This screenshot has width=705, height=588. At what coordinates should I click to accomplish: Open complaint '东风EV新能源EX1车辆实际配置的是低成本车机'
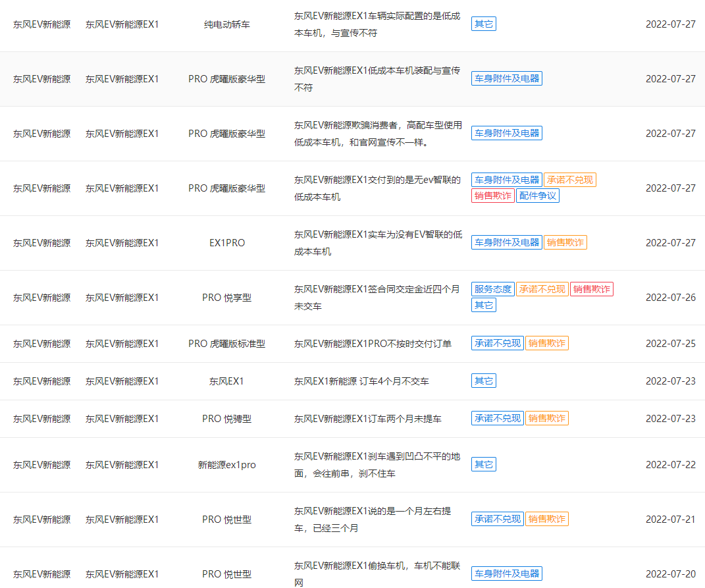coord(377,24)
